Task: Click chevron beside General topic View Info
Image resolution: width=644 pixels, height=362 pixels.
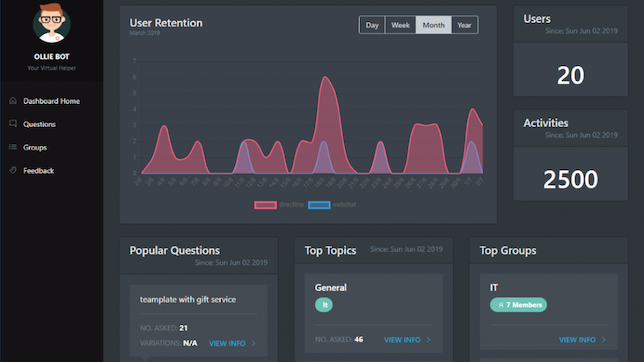Action: tap(428, 340)
